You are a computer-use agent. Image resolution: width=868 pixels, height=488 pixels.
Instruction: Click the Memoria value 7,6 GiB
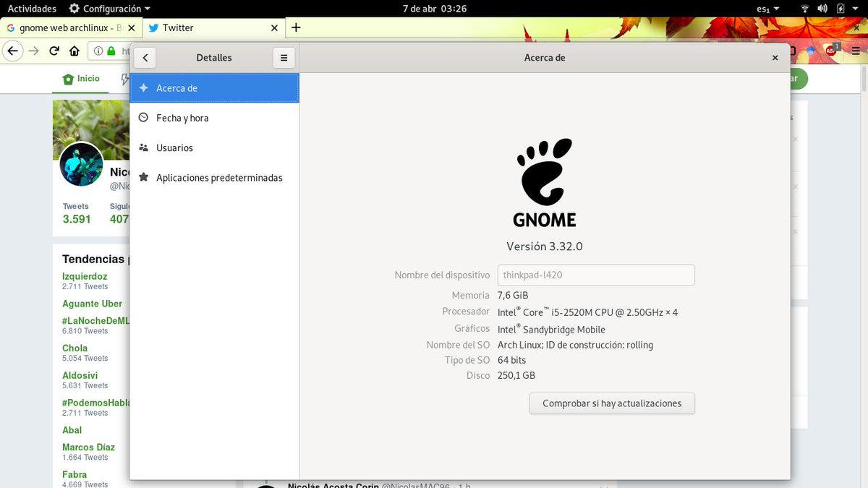click(x=513, y=295)
